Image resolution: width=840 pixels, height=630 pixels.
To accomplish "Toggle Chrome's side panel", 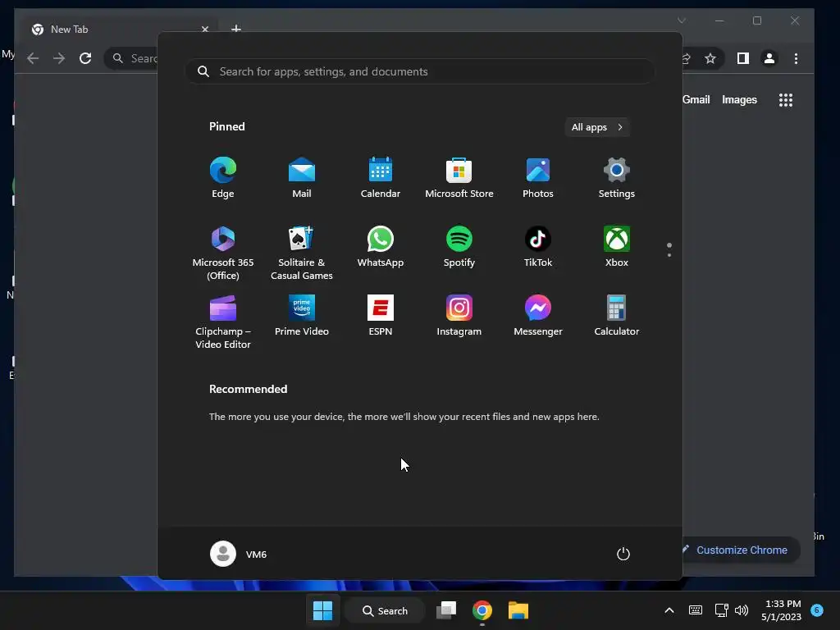I will point(743,58).
